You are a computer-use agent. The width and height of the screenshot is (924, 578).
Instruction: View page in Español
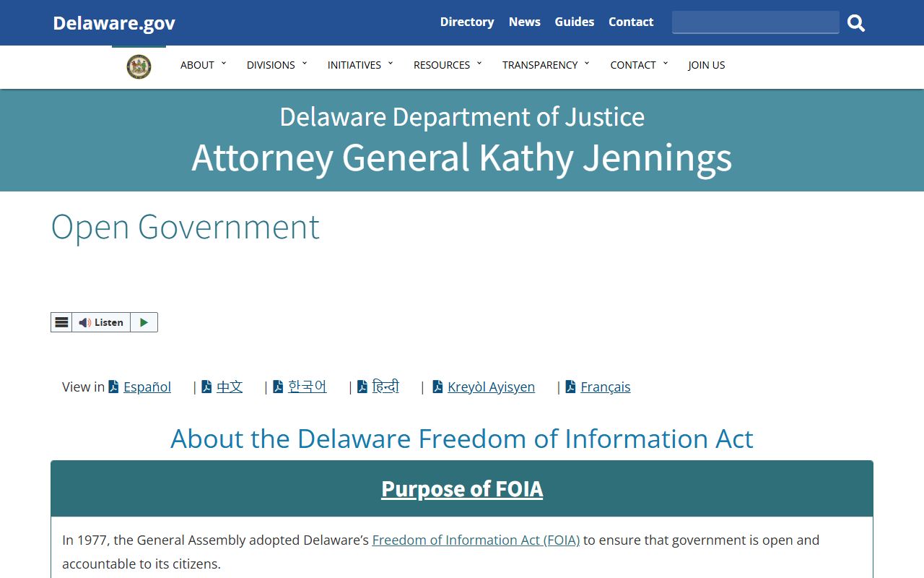147,387
